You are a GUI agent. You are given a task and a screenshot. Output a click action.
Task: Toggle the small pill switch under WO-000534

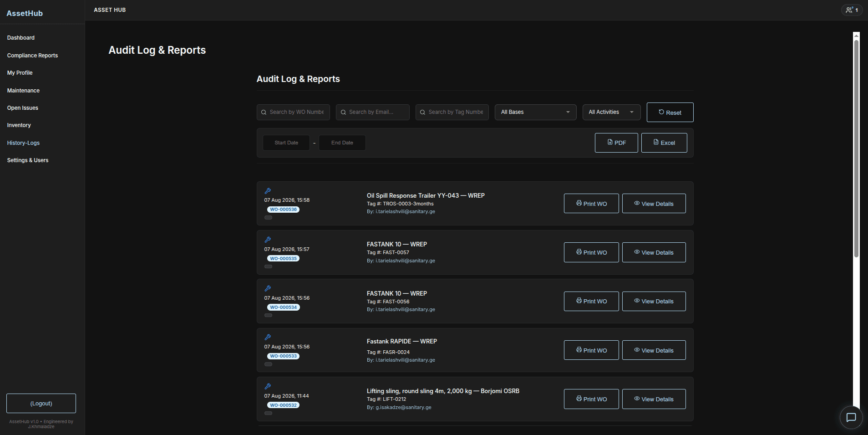[269, 315]
